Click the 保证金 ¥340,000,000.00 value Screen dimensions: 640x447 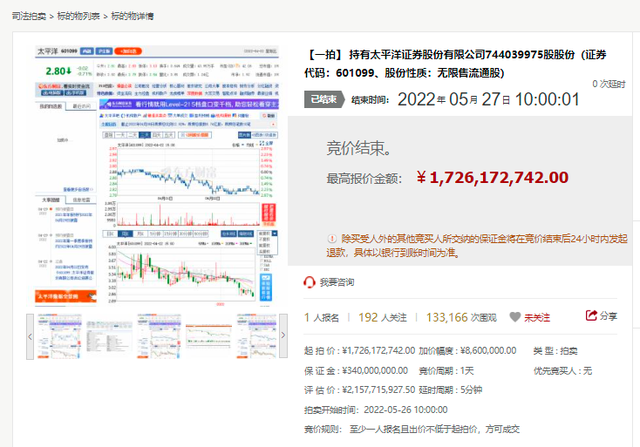coord(375,371)
